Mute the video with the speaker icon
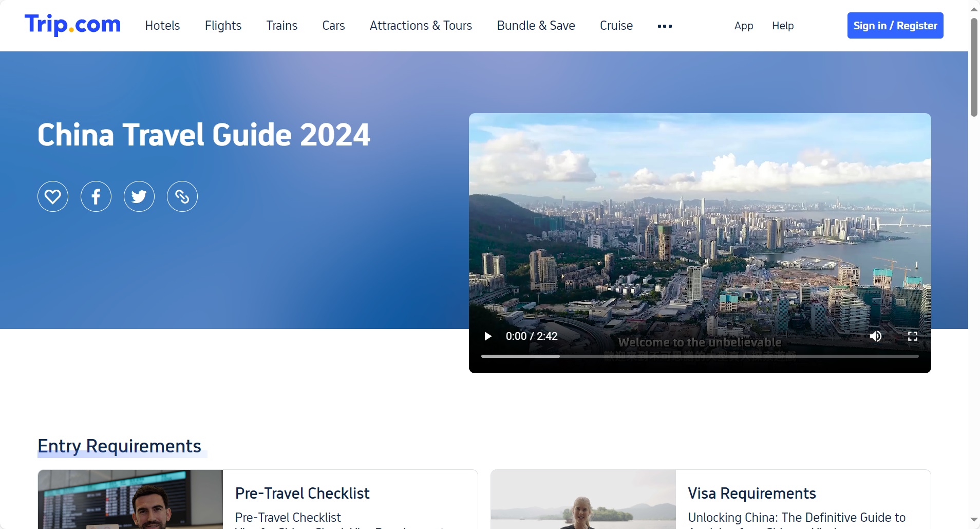This screenshot has height=529, width=980. tap(876, 336)
